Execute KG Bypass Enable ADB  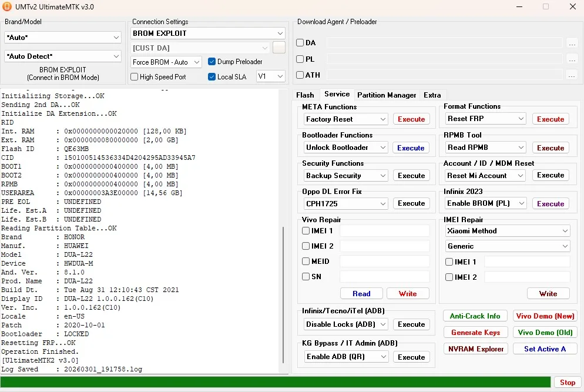411,357
